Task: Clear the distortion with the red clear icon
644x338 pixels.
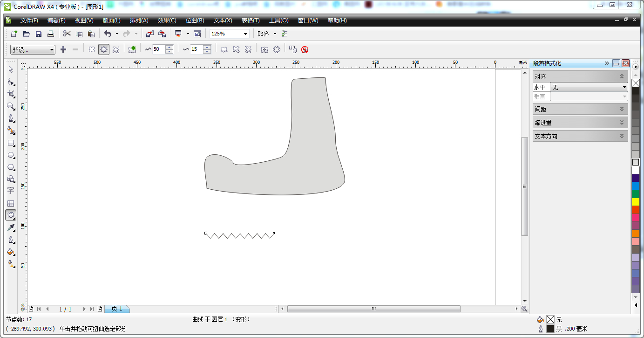Action: [x=305, y=49]
